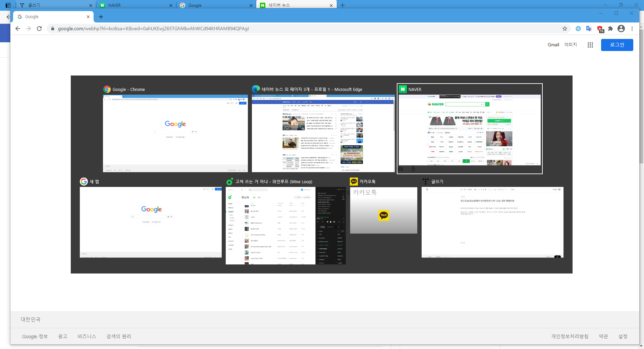Open the Edge tab actions menu icon
This screenshot has width=644, height=349.
point(8,5)
